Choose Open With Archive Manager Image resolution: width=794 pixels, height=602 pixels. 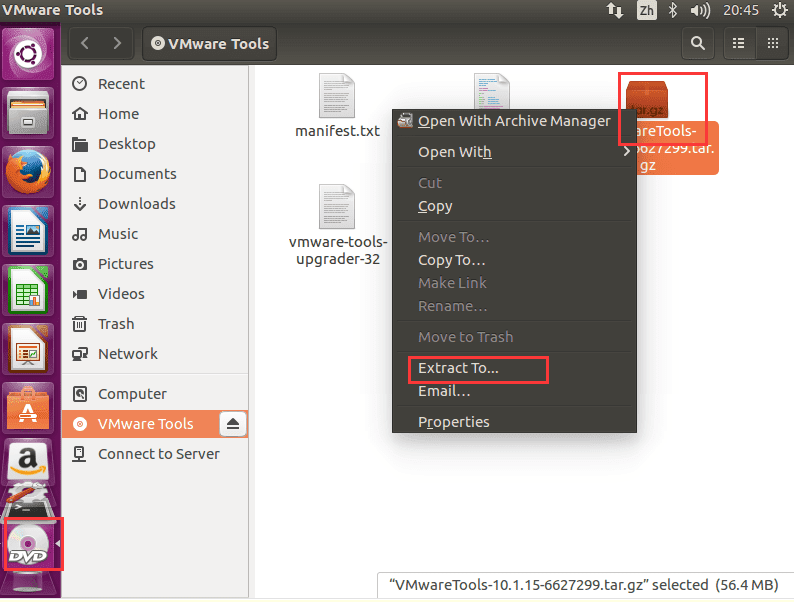pos(514,121)
